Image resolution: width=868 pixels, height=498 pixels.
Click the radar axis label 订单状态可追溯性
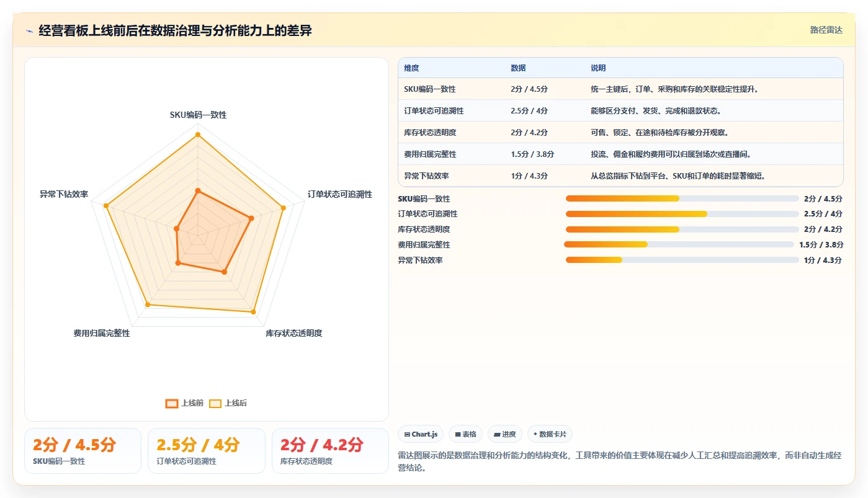(x=340, y=195)
